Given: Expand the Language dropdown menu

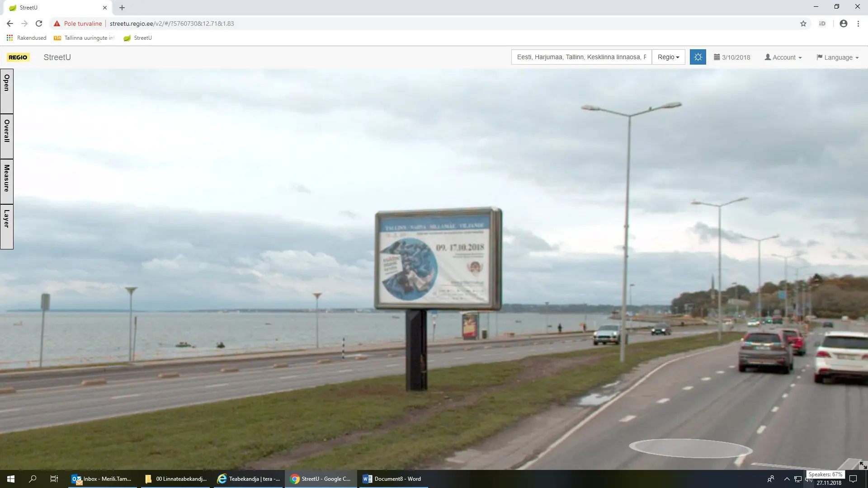Looking at the screenshot, I should tap(837, 57).
